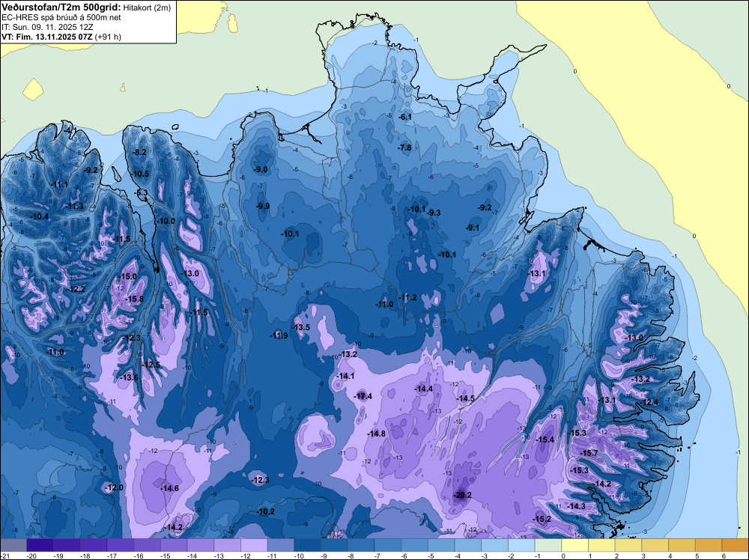Click the -8.2 temperature label
The width and height of the screenshot is (749, 560).
click(x=139, y=152)
